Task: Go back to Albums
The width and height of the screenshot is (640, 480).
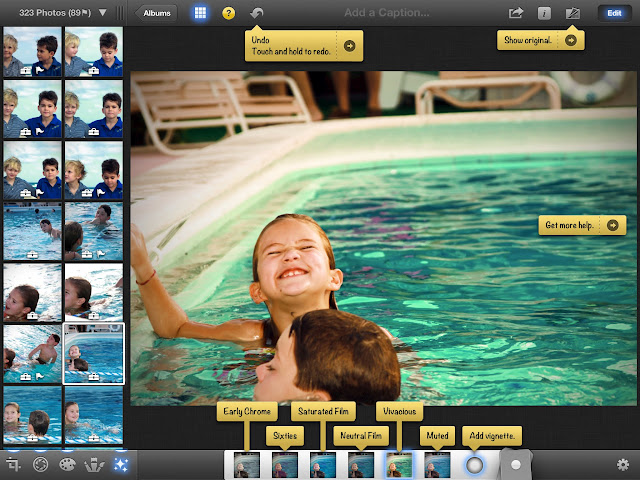Action: pos(157,14)
